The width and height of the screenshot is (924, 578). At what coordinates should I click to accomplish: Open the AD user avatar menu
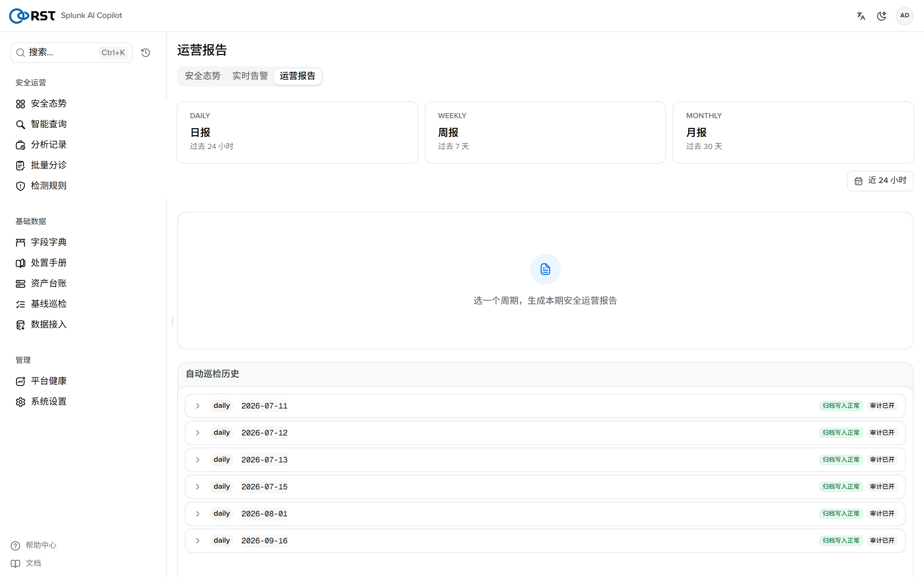[x=904, y=16]
